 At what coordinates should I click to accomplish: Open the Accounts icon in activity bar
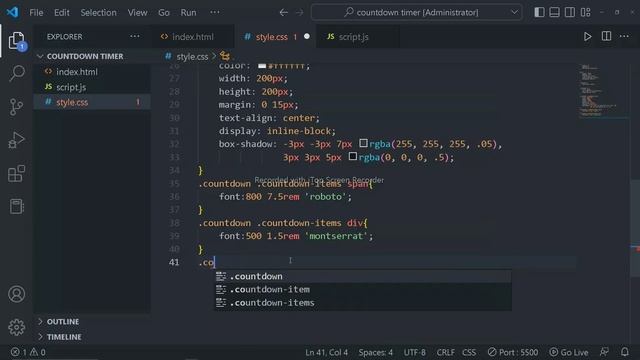click(16, 294)
